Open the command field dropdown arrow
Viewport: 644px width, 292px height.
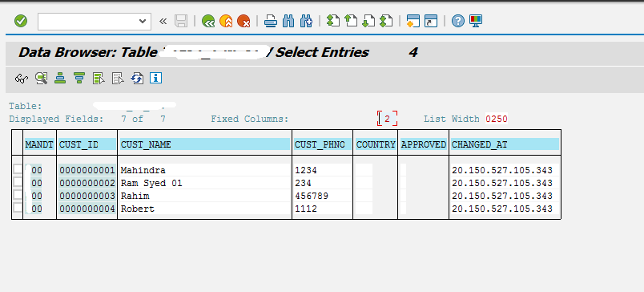click(143, 22)
